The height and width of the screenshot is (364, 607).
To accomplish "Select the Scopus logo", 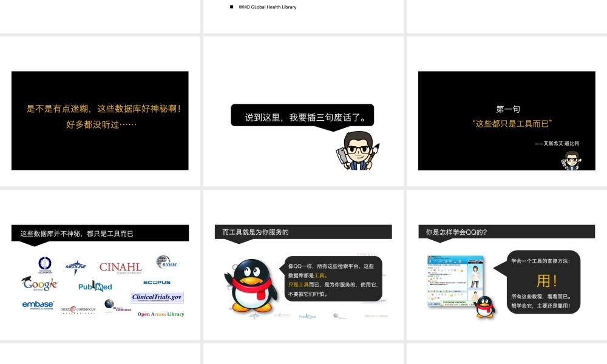I will point(157,283).
